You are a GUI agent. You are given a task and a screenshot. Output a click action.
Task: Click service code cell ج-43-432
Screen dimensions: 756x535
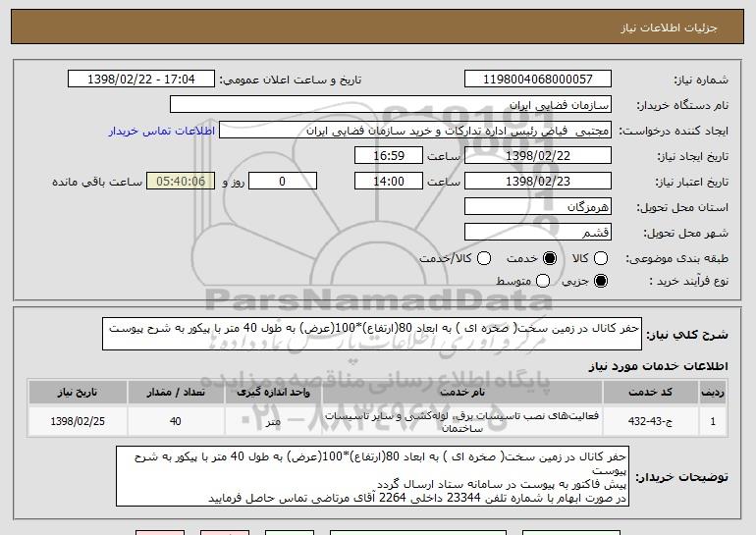pyautogui.click(x=650, y=421)
